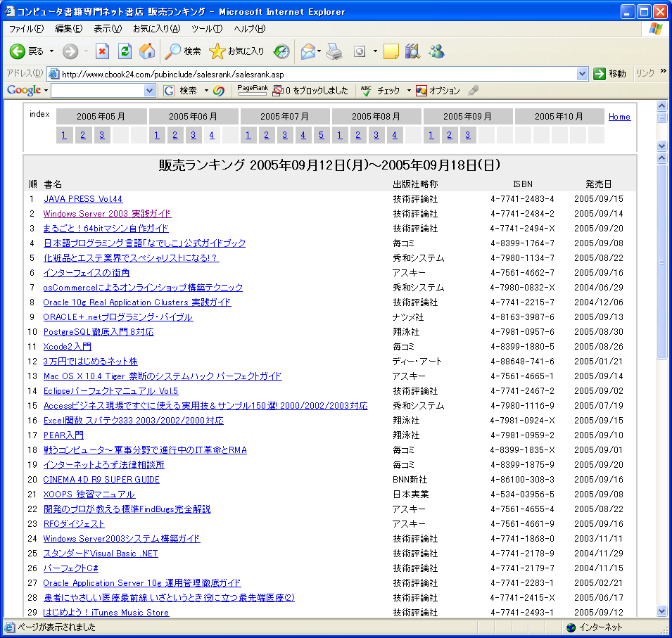Open the CINEMA 4D R9 SUPER GUIDE link

pos(101,480)
